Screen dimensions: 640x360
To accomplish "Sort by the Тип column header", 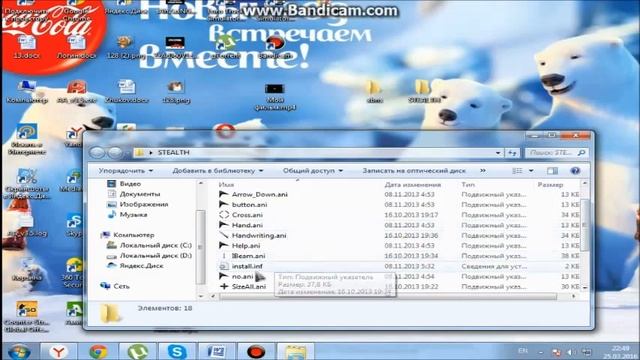I will [x=468, y=184].
